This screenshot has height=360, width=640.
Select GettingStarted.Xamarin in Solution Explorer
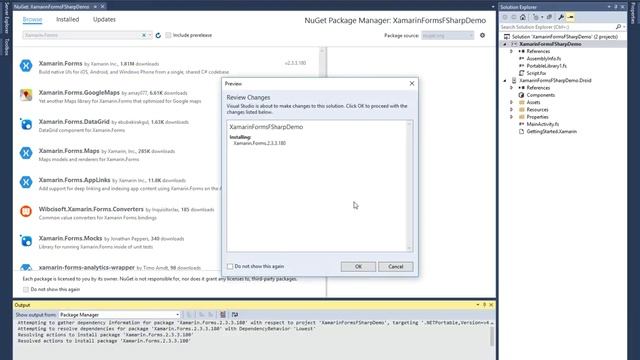[551, 131]
